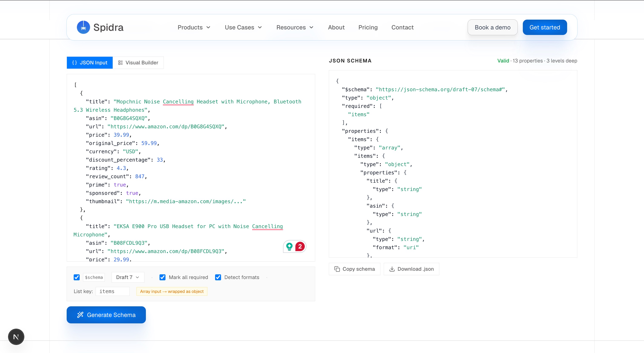Click the underlined word Cancelling in first title
The width and height of the screenshot is (644, 353).
coord(178,101)
